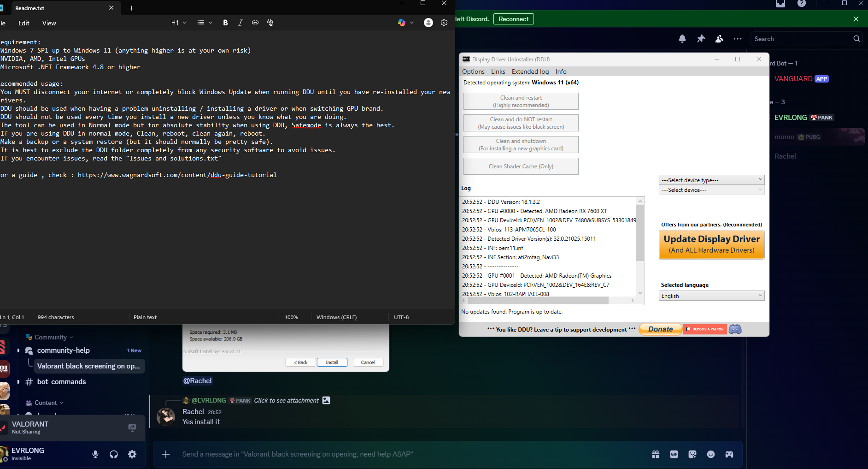Open Discord's more options ellipsis
The height and width of the screenshot is (469, 868).
[738, 39]
